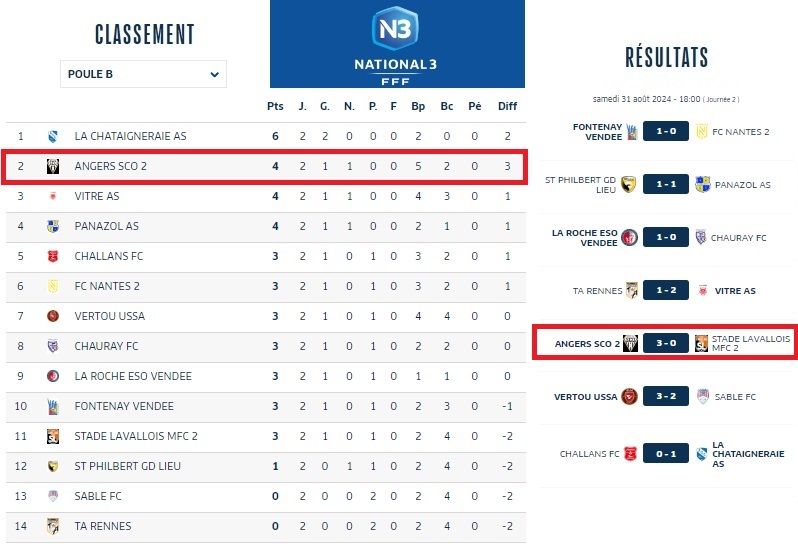Click the Vertou USSA crest in standings
This screenshot has height=544, width=798.
point(53,316)
